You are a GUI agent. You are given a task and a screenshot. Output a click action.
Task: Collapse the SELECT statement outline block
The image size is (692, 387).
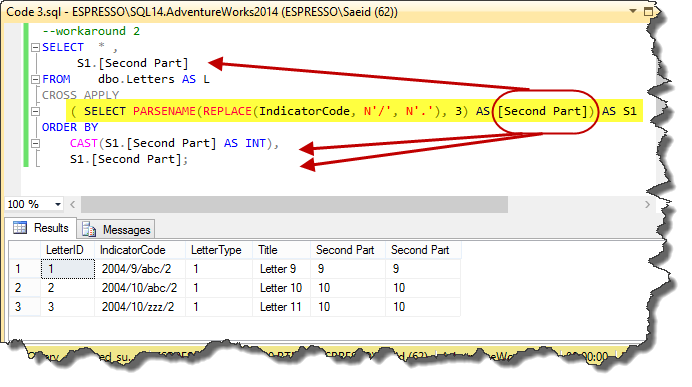coord(35,47)
